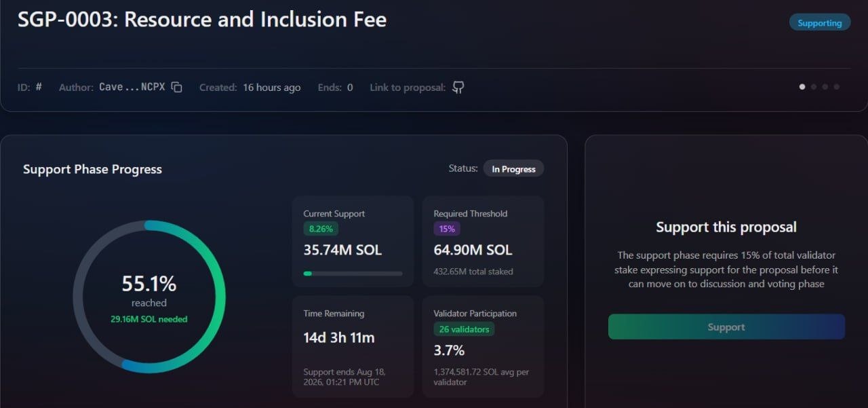Click the green Support button
Image resolution: width=868 pixels, height=408 pixels.
point(726,327)
